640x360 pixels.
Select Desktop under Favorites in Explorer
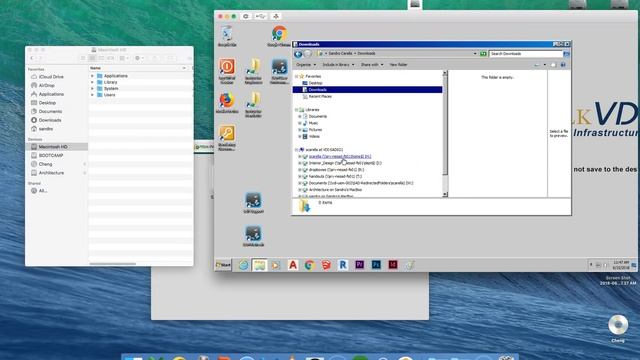pyautogui.click(x=312, y=83)
